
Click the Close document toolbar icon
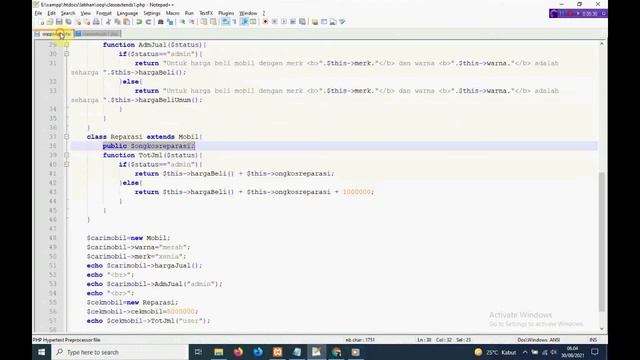click(78, 22)
